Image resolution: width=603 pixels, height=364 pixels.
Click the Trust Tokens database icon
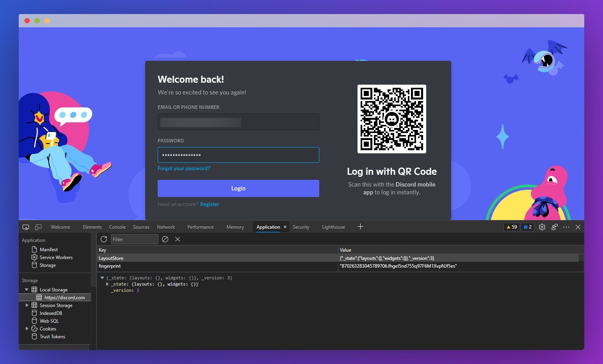pos(34,336)
